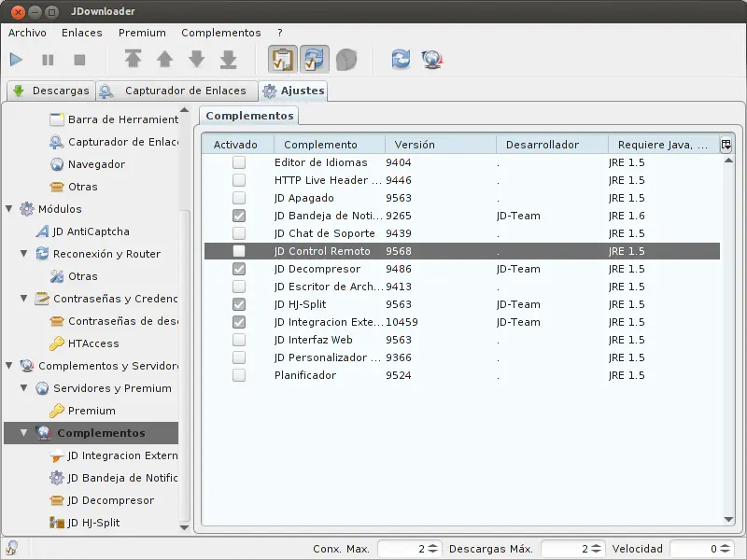Image resolution: width=747 pixels, height=560 pixels.
Task: Open the Complementos menu
Action: pyautogui.click(x=221, y=33)
